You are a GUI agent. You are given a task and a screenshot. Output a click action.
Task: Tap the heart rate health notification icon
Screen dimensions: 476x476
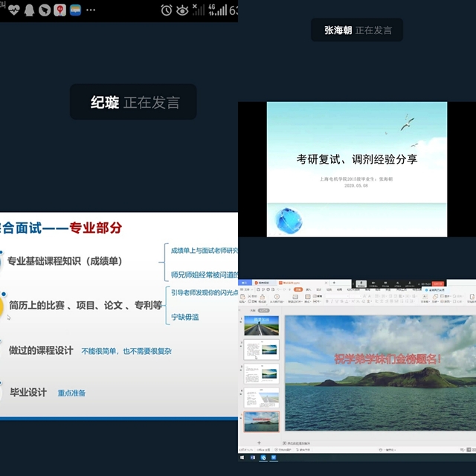(x=13, y=10)
